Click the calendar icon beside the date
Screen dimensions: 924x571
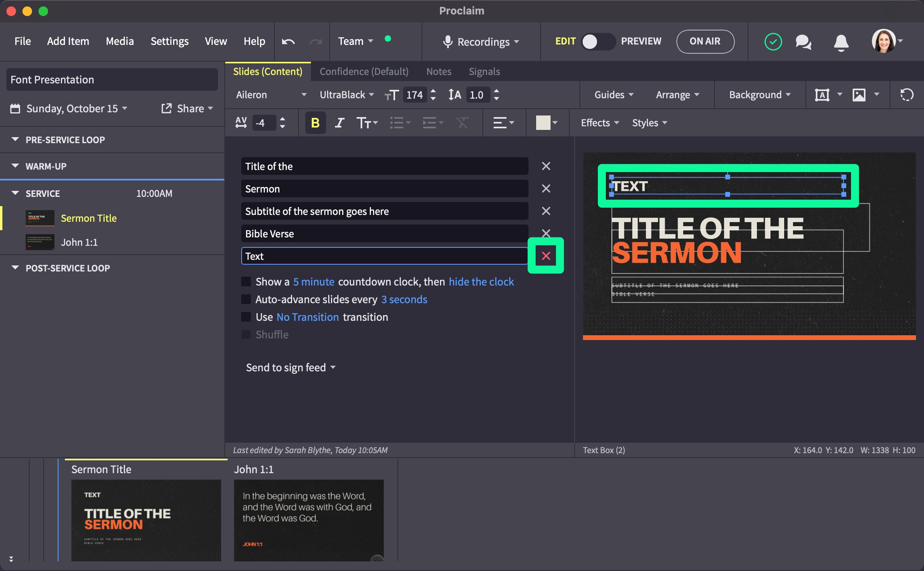point(15,109)
